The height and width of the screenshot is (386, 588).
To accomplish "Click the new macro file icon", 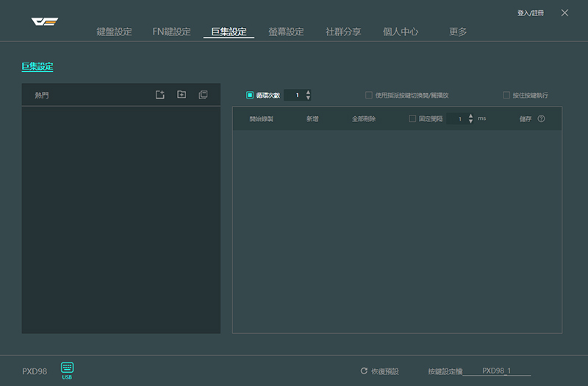I will point(160,95).
